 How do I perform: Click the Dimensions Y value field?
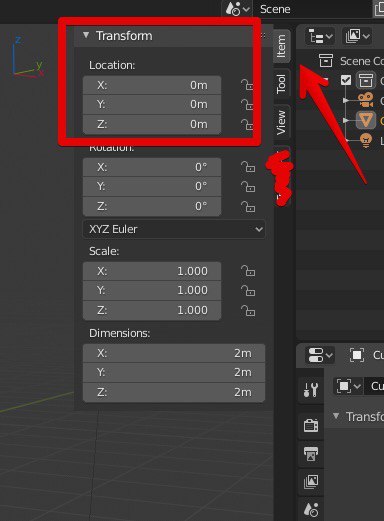point(174,372)
